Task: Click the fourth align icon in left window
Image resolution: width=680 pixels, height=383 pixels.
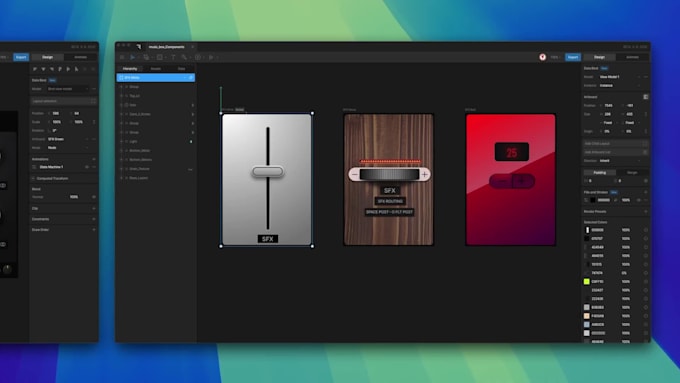Action: click(x=60, y=69)
